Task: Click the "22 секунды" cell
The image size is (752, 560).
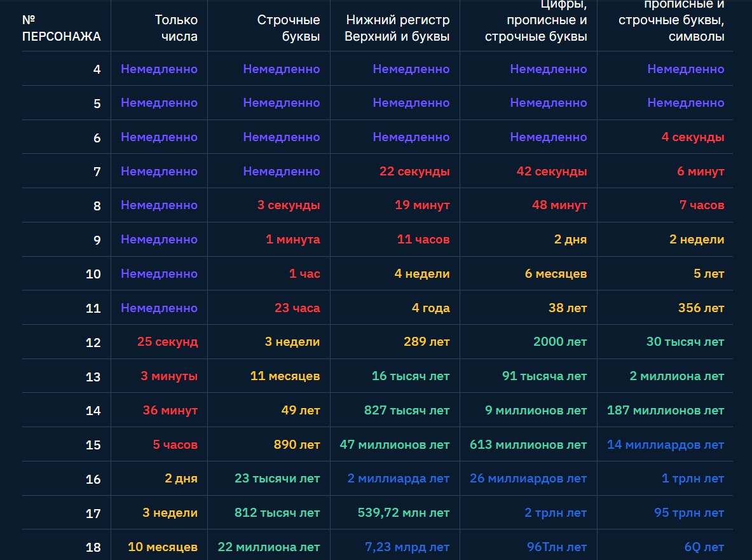Action: point(414,172)
